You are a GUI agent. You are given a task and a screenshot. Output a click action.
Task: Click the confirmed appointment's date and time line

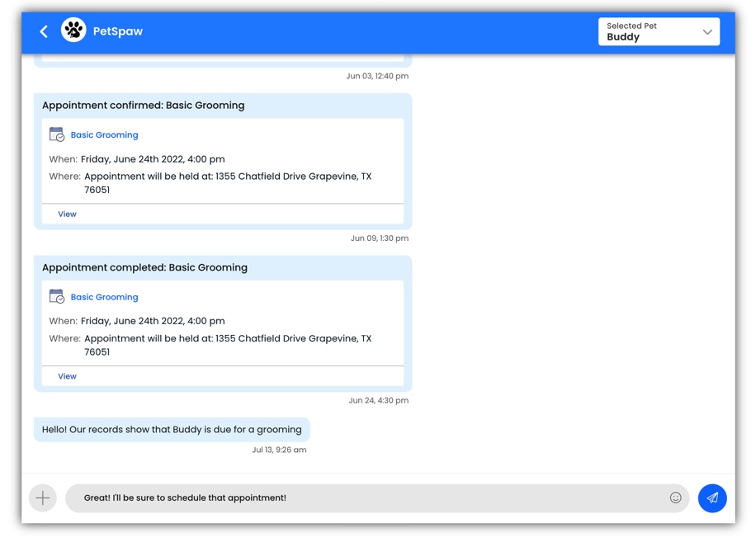tap(137, 159)
